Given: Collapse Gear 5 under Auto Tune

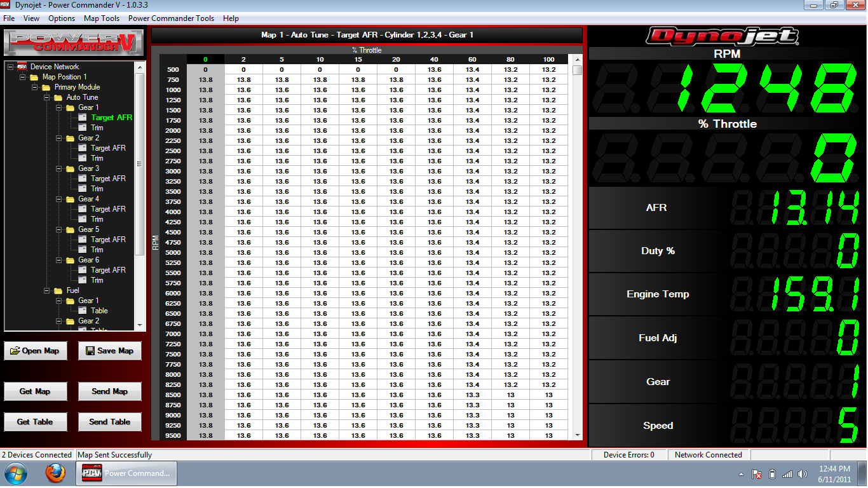Looking at the screenshot, I should 58,229.
